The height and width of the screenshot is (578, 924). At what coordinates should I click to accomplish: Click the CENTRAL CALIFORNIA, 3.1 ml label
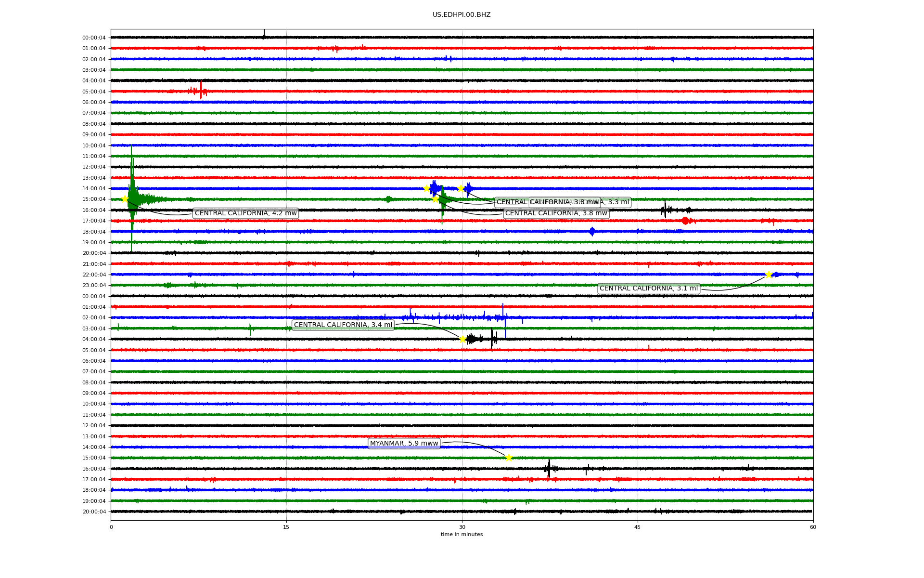[648, 289]
